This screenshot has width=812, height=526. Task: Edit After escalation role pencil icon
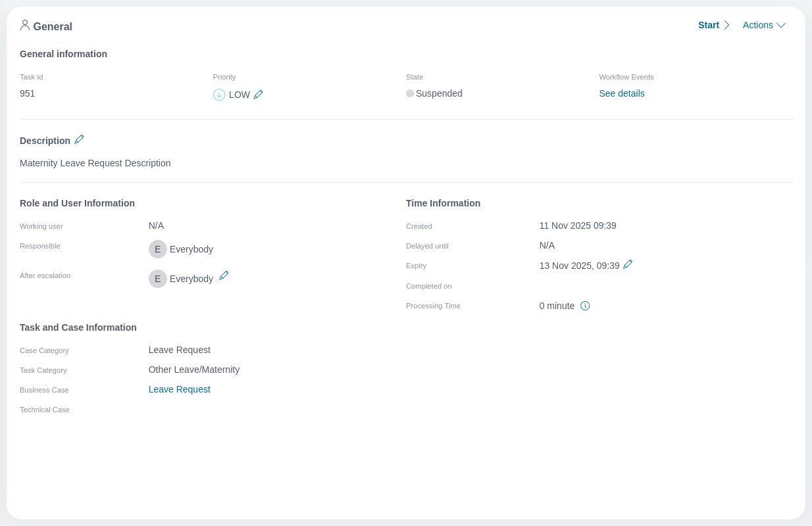(224, 275)
